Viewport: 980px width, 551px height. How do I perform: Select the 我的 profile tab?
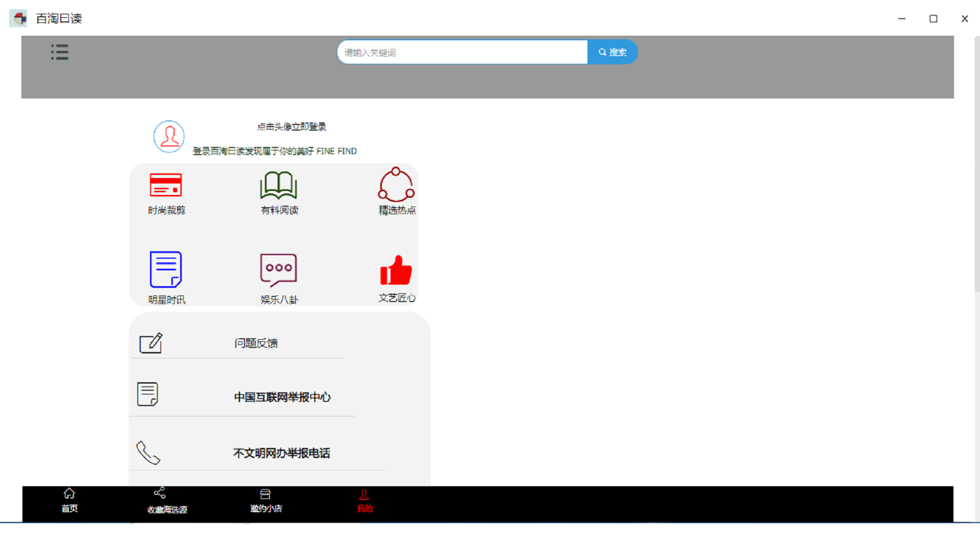364,502
